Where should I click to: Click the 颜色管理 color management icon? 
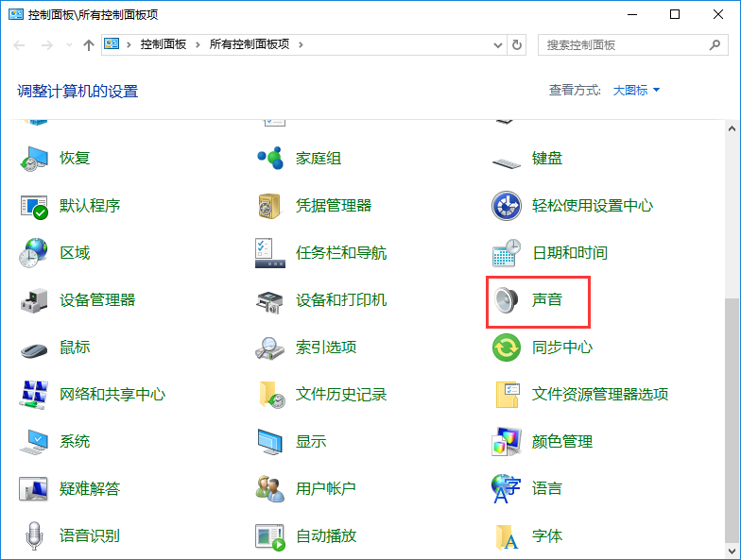[x=507, y=442]
